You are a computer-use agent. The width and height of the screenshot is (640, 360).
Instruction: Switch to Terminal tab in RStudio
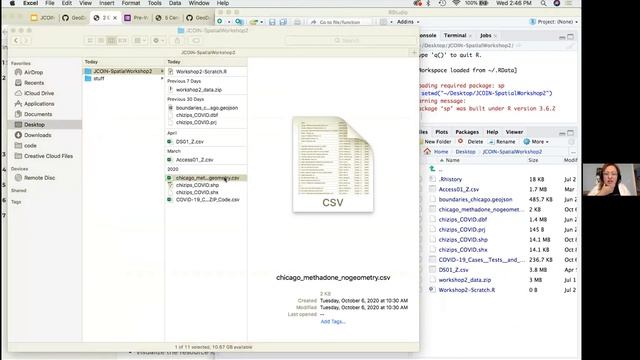(x=455, y=36)
